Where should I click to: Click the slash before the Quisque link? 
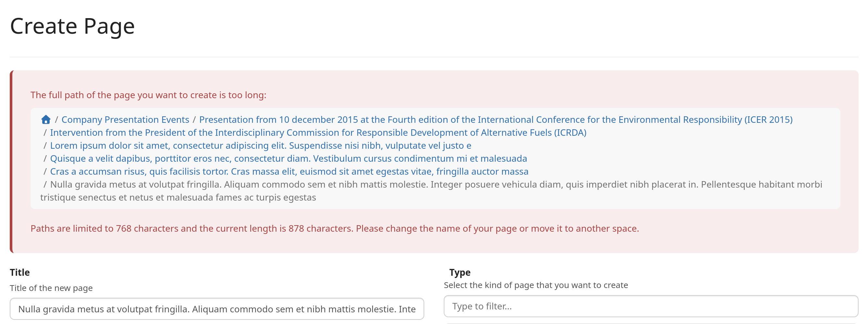click(x=45, y=158)
